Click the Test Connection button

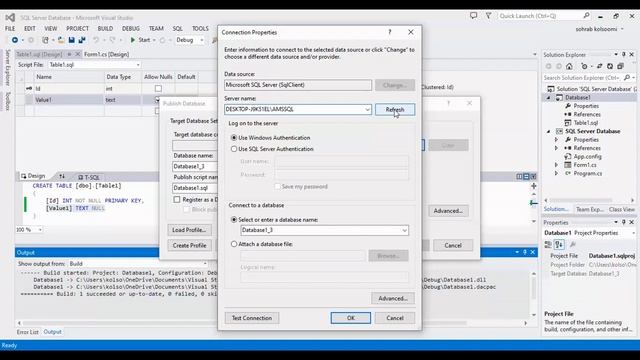click(252, 318)
